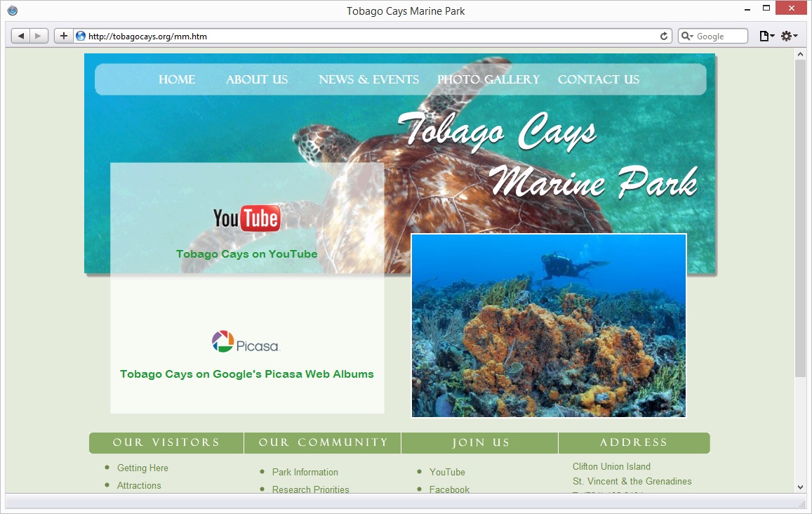This screenshot has width=812, height=514.
Task: Click the scrollbar up arrow
Action: pyautogui.click(x=800, y=54)
